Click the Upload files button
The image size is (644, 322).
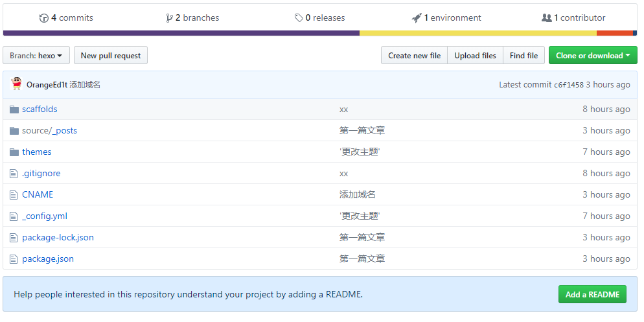[475, 56]
